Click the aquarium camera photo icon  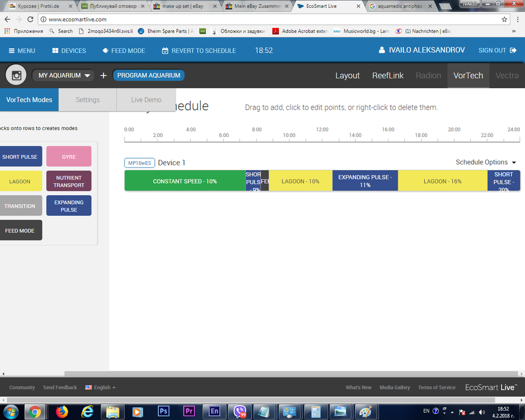(16, 75)
